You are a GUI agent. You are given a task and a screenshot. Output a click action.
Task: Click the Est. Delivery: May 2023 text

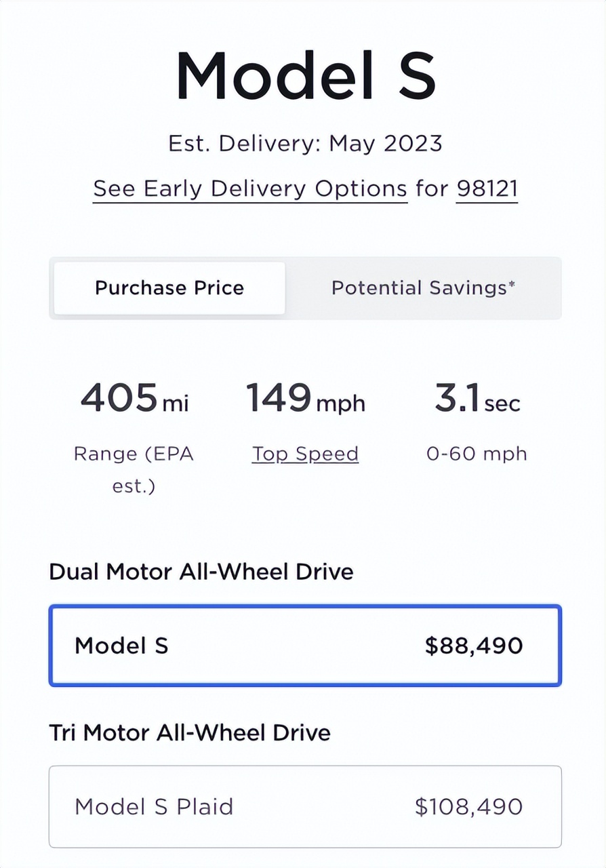click(x=305, y=144)
